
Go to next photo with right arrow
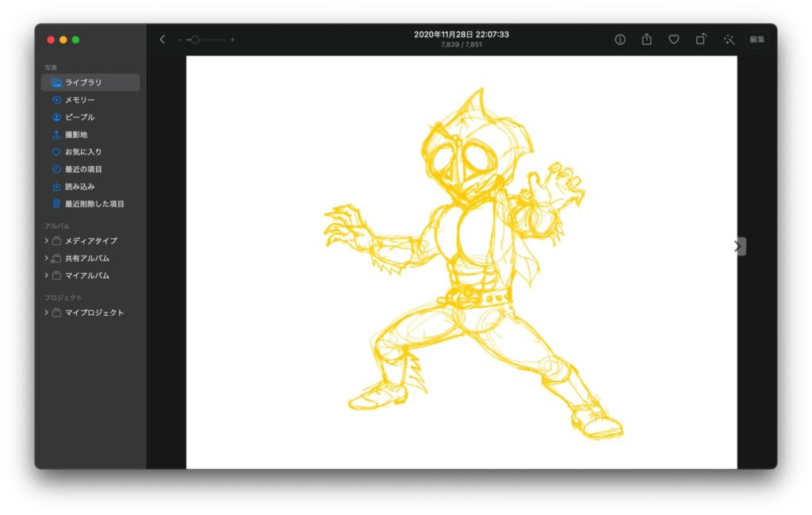(x=738, y=246)
